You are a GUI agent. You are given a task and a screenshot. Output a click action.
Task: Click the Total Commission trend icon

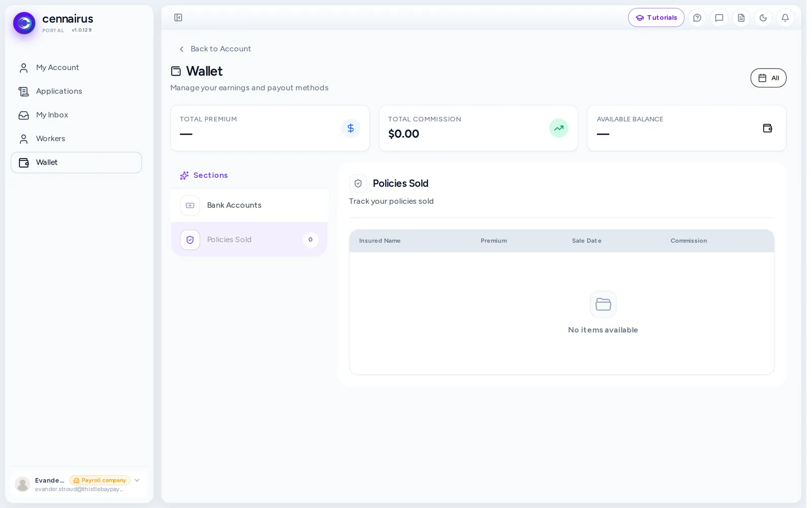tap(559, 128)
